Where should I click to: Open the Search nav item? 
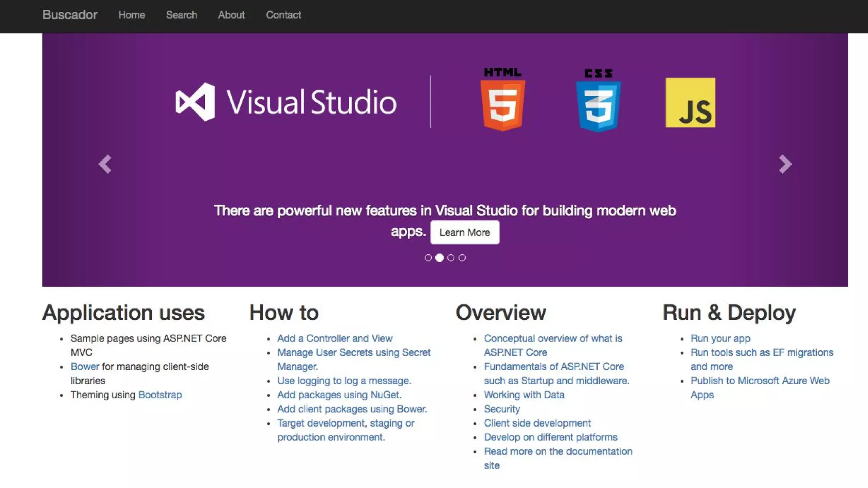tap(181, 15)
